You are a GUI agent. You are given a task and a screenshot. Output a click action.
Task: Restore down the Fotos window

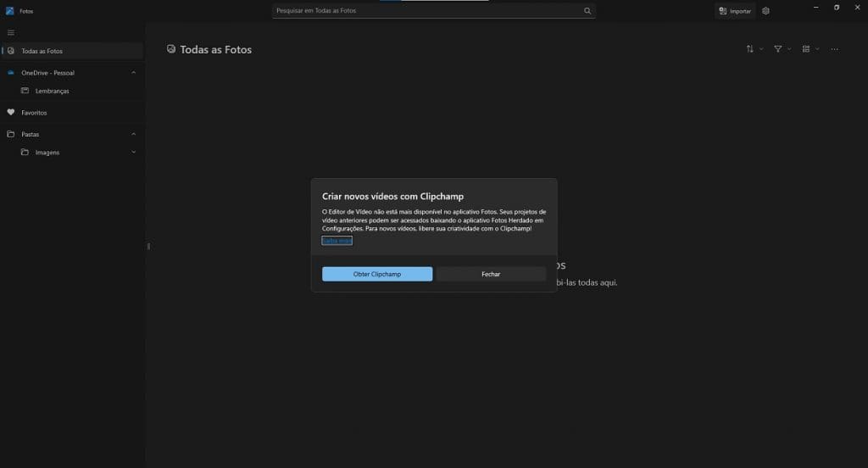pos(837,7)
